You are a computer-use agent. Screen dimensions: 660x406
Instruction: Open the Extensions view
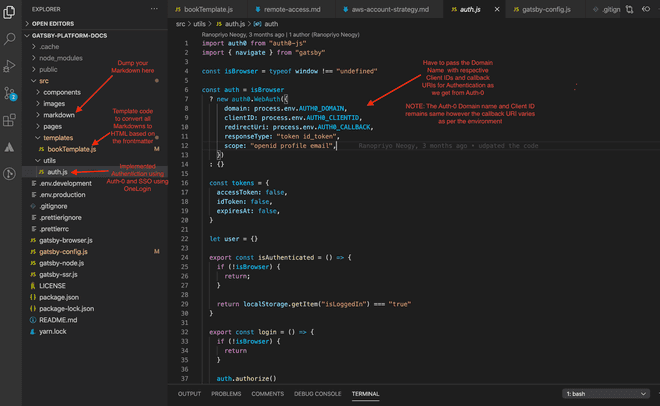click(9, 120)
